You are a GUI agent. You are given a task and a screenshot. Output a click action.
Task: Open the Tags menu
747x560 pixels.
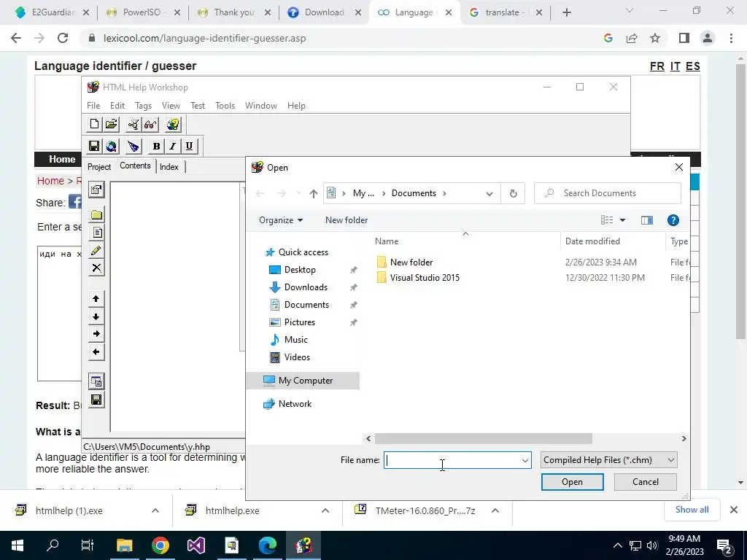143,106
